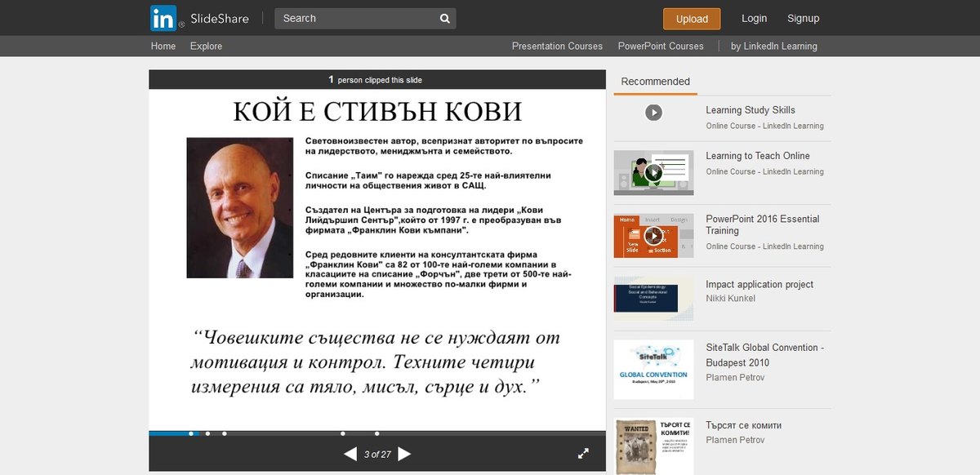
Task: Focus the Search input field
Action: (355, 18)
